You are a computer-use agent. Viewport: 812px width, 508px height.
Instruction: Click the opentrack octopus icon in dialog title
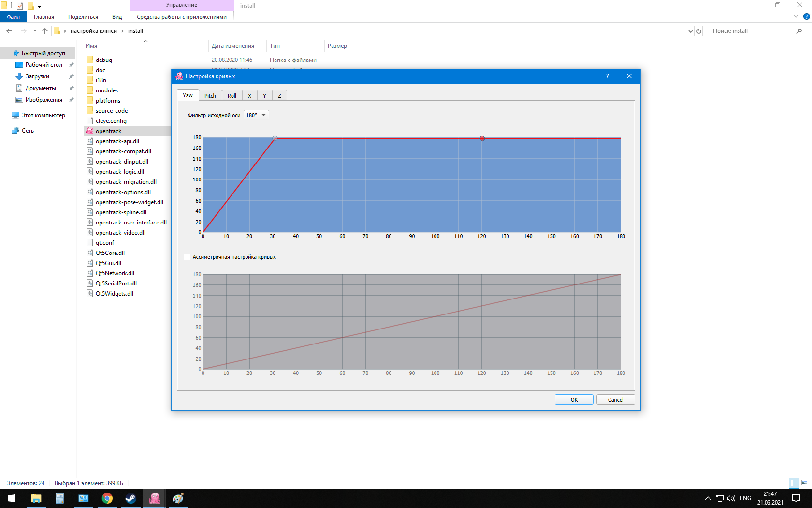179,76
